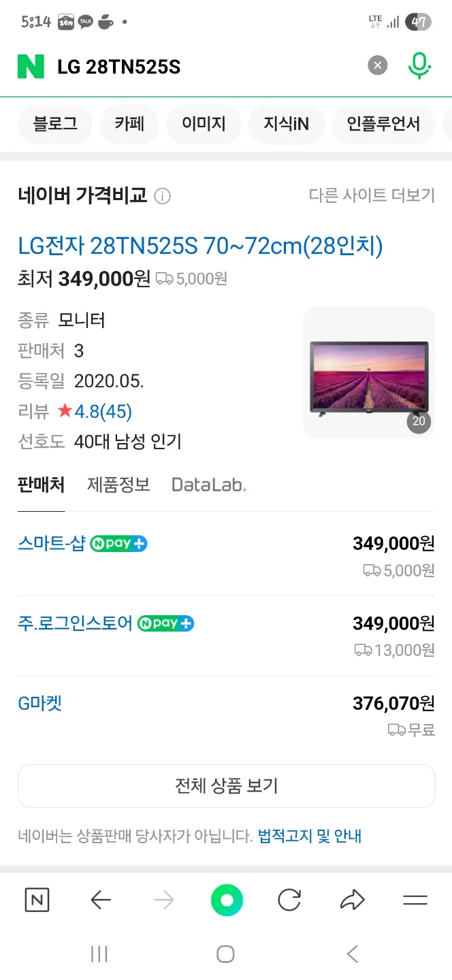Share this page with the share arrow icon
This screenshot has width=452, height=980.
tap(352, 900)
